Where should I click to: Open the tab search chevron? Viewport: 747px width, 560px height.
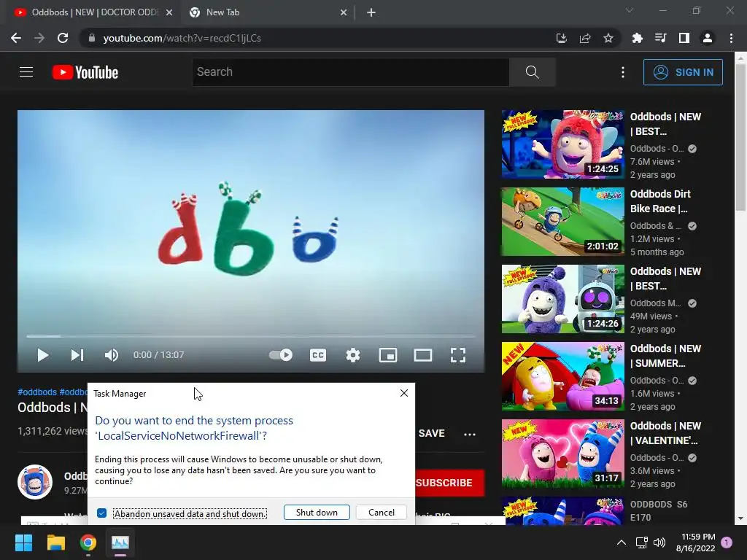coord(630,10)
